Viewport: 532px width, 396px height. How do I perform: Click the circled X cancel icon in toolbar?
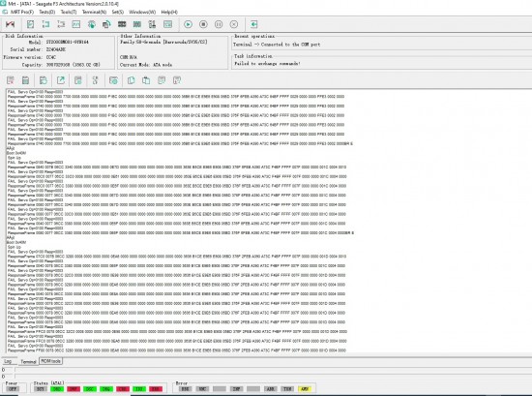[234, 24]
